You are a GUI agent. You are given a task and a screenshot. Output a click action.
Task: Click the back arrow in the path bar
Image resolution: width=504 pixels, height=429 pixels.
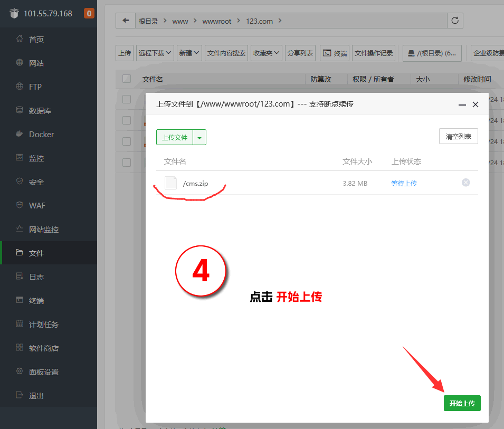(x=126, y=21)
